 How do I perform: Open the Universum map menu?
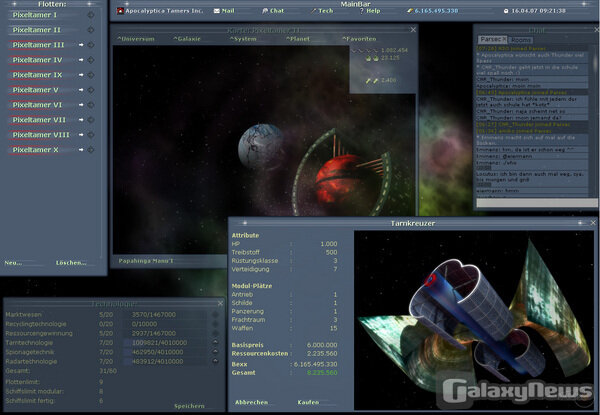pos(136,39)
